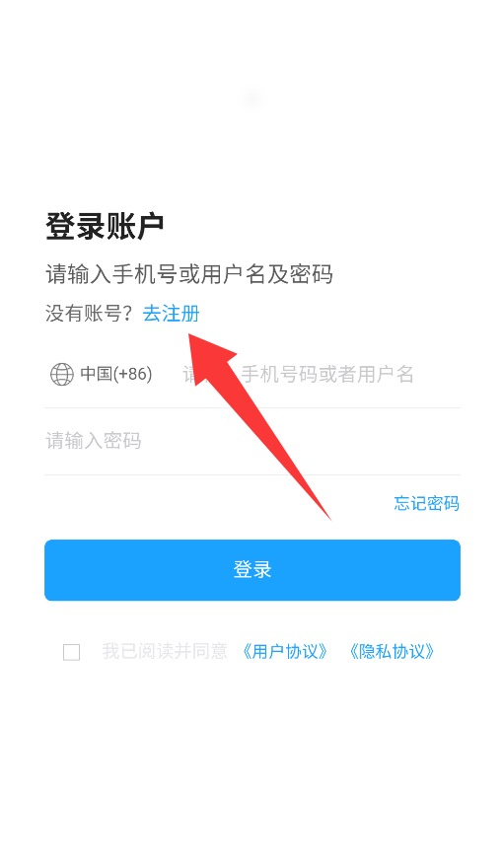The image size is (503, 868).
Task: Click the divider line under the password field
Action: pyautogui.click(x=252, y=475)
